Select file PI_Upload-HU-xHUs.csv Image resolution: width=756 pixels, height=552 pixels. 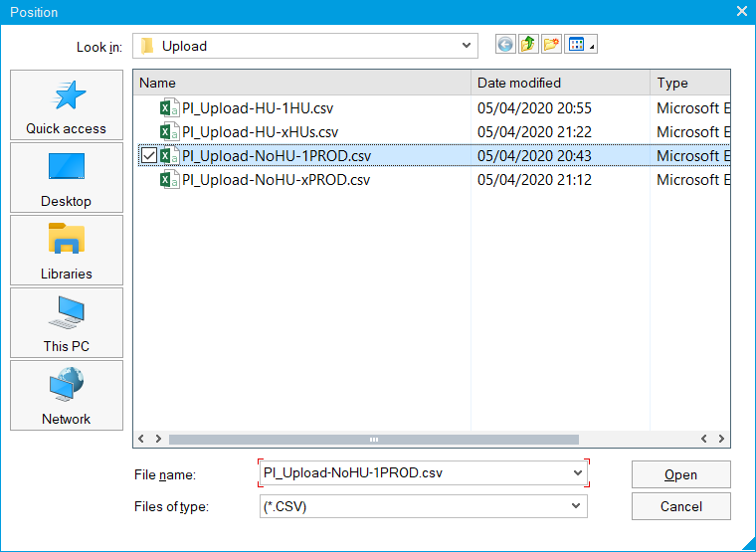pyautogui.click(x=261, y=131)
